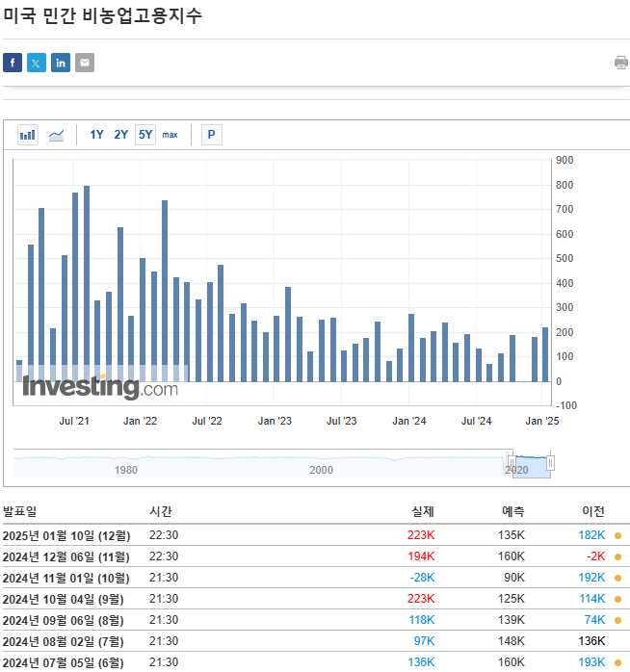
Task: Click the forecast value 135K
Action: click(512, 535)
